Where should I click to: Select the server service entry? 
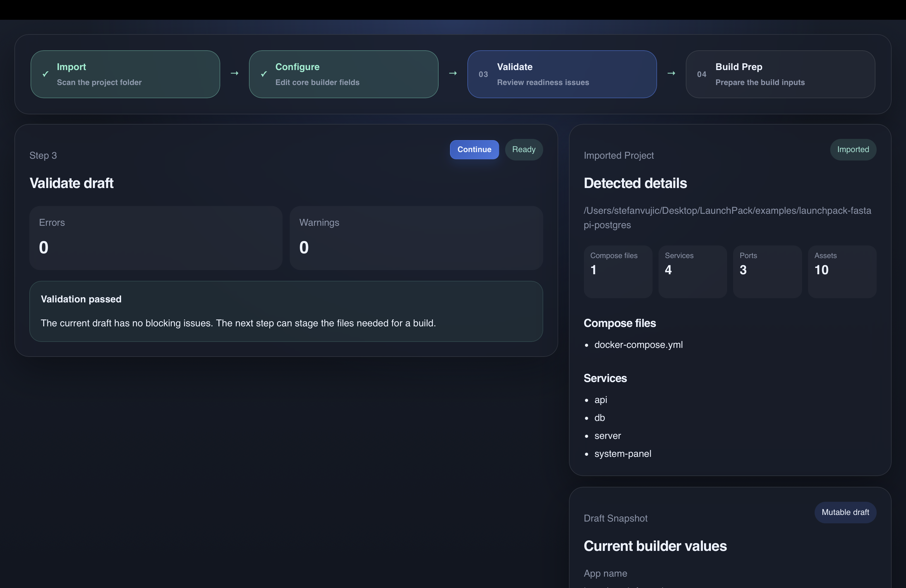(x=608, y=436)
